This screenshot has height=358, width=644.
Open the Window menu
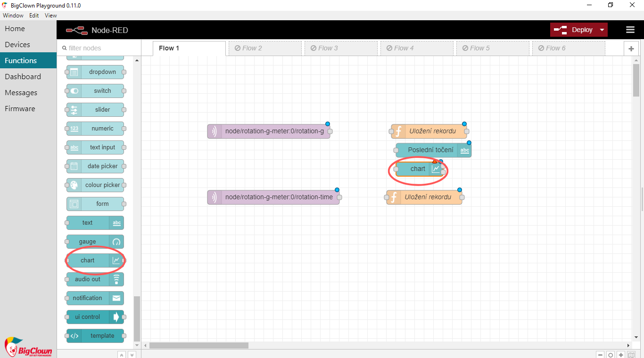[13, 16]
